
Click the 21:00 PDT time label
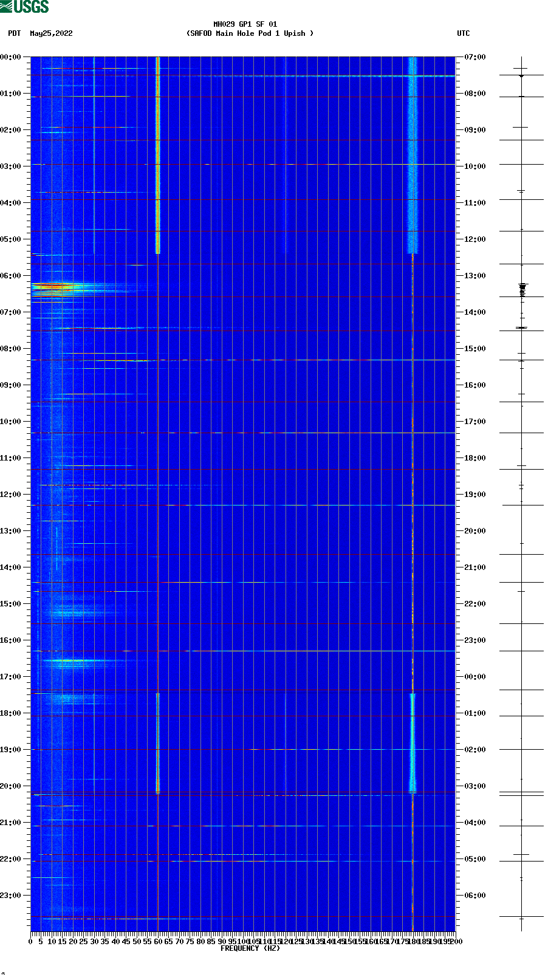tap(11, 823)
